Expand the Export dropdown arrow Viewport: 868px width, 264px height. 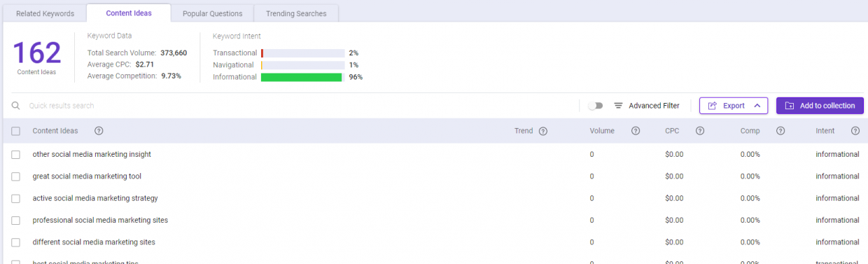click(757, 106)
